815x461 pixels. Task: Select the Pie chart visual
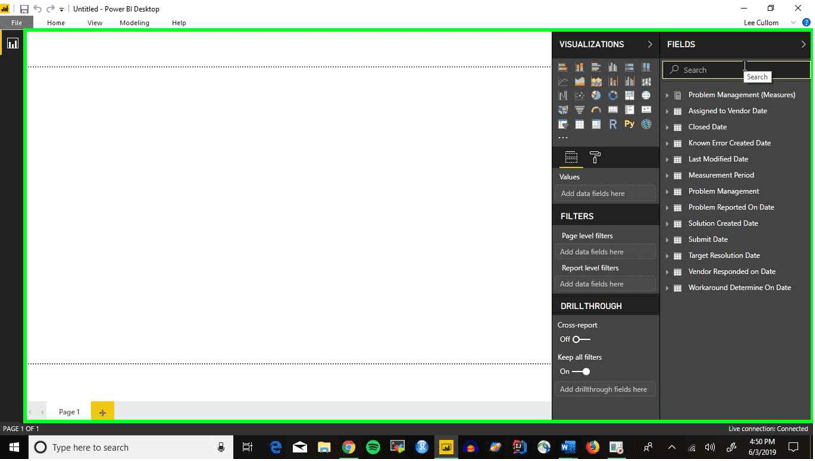(x=596, y=96)
